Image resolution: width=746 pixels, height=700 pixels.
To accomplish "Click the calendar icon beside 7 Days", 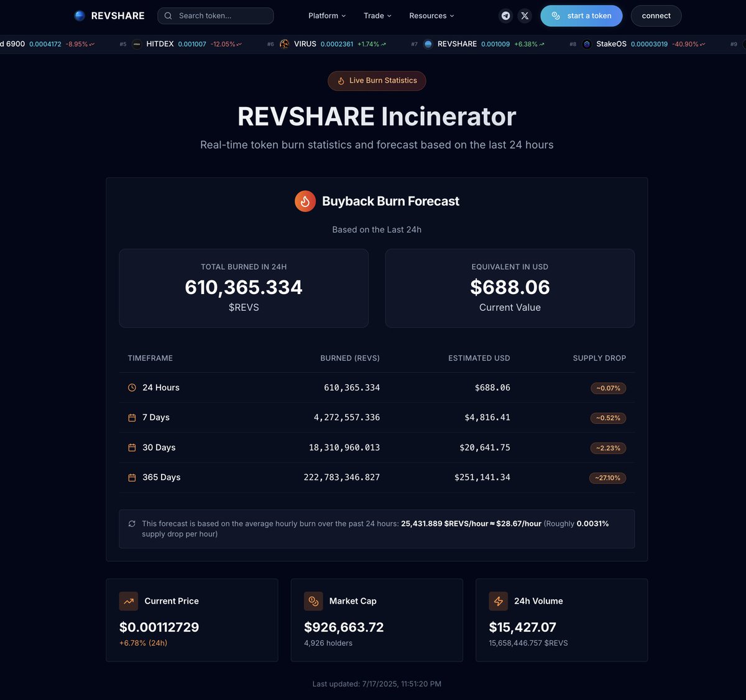I will tap(132, 418).
